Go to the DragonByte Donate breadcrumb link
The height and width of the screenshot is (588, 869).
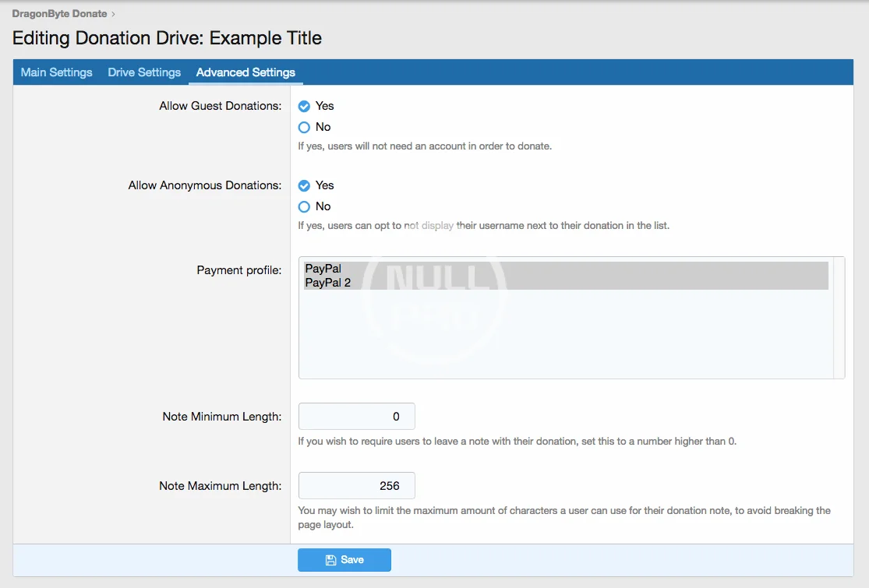click(59, 14)
